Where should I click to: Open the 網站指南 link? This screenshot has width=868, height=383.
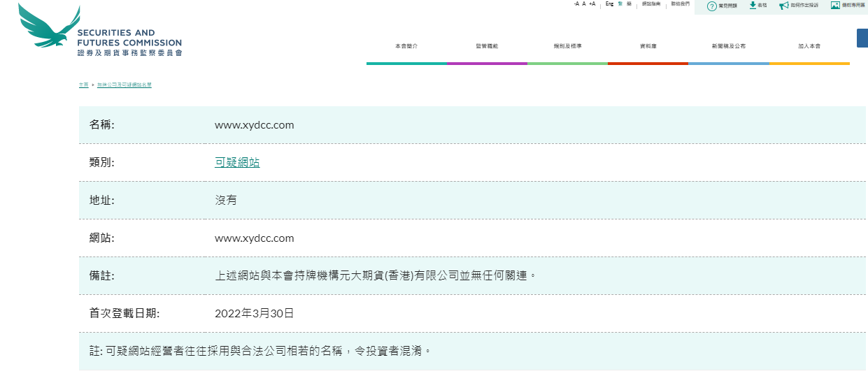(650, 4)
